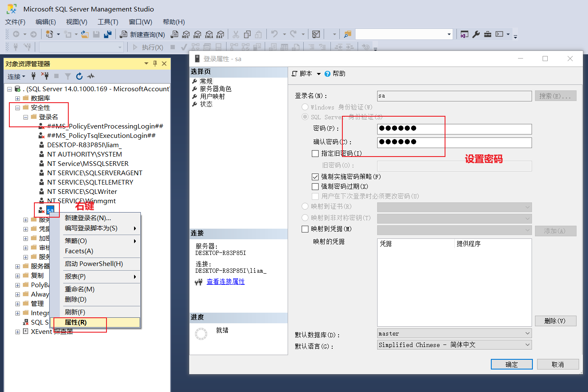Open the Tools (工具) menu
The image size is (588, 392).
click(x=108, y=22)
